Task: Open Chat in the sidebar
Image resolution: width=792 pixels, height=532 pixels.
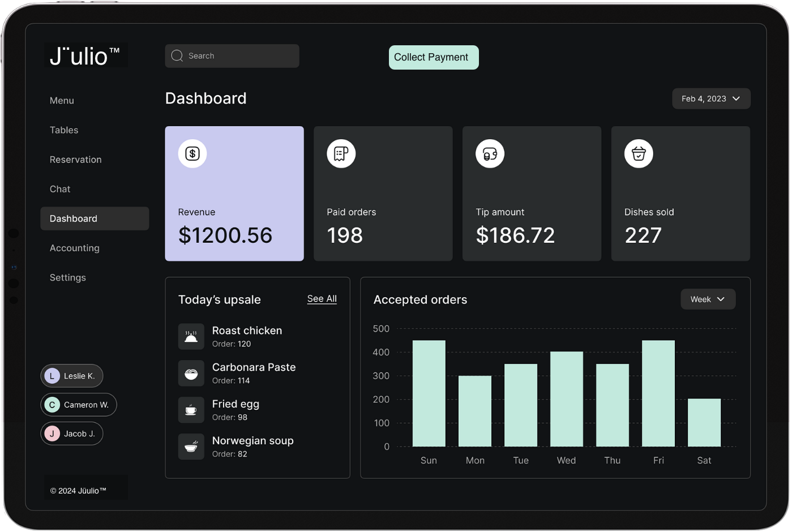Action: [60, 189]
